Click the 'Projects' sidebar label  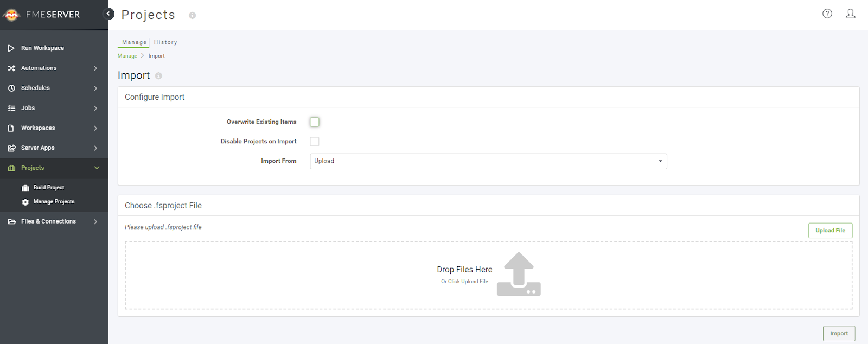pos(33,168)
